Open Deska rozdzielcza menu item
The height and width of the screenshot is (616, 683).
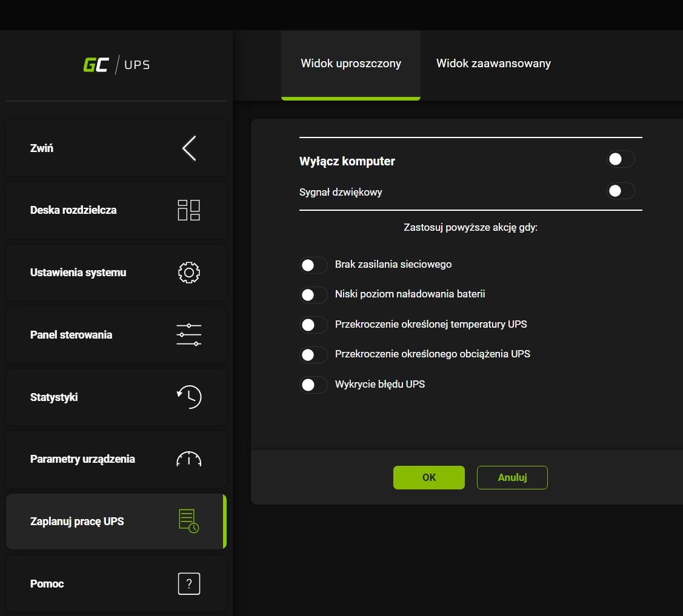click(x=116, y=210)
